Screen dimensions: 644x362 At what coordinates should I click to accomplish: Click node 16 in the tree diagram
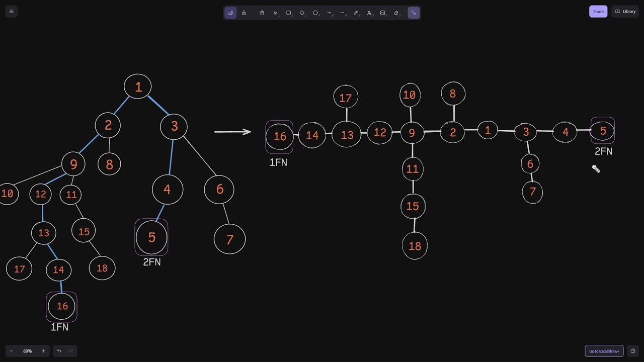point(61,306)
